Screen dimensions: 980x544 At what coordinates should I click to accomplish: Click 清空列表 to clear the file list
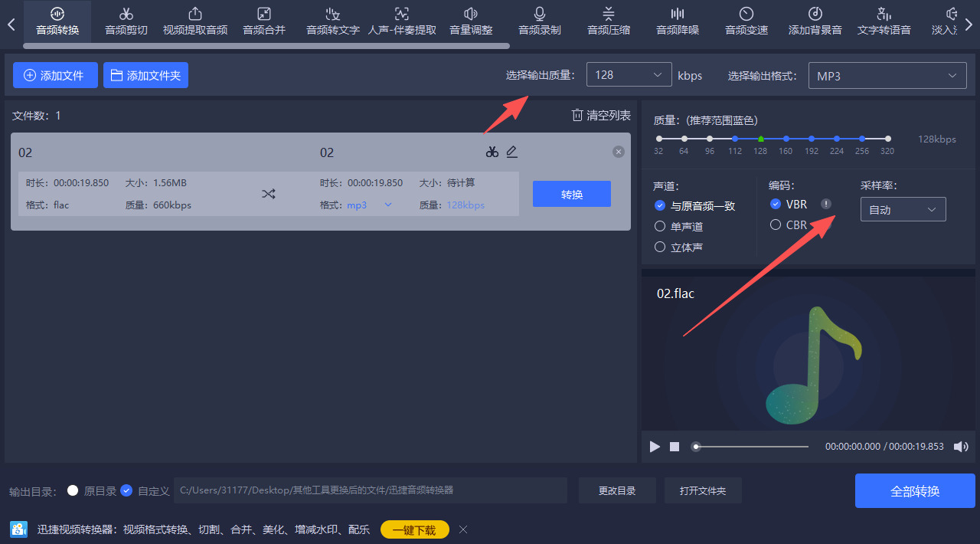pyautogui.click(x=602, y=115)
